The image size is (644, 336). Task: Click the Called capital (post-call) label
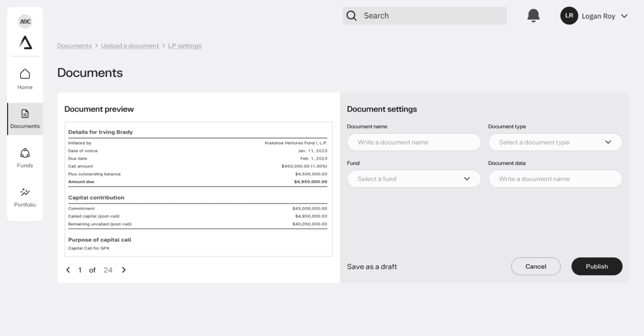94,216
